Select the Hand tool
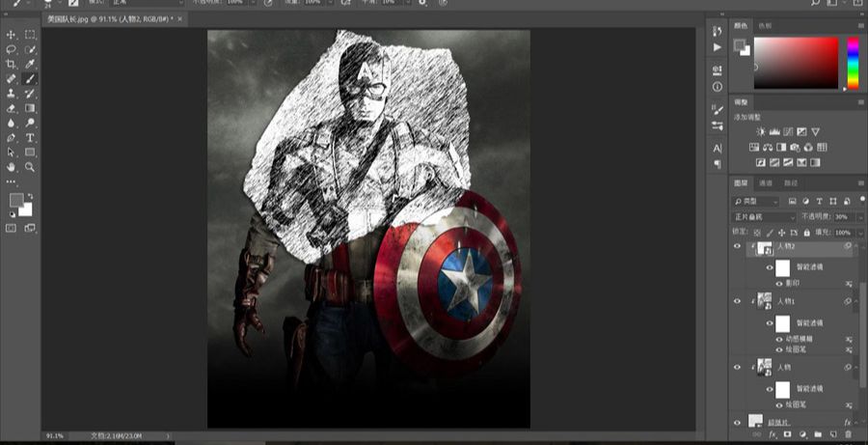868x445 pixels. click(x=11, y=167)
